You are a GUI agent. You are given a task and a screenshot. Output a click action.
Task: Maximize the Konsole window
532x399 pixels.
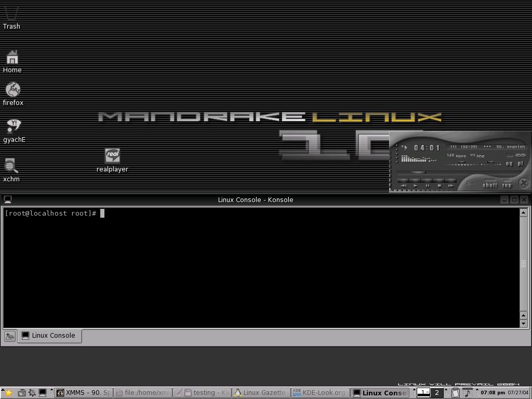pos(514,199)
